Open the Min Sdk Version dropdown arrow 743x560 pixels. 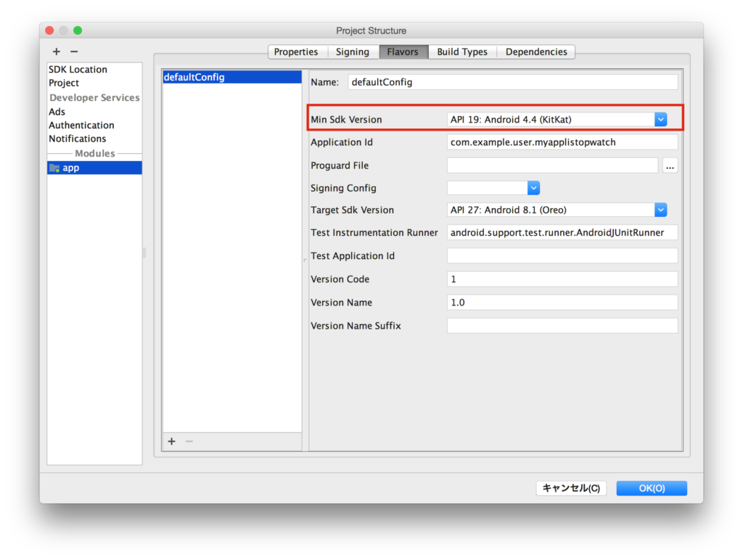tap(660, 120)
